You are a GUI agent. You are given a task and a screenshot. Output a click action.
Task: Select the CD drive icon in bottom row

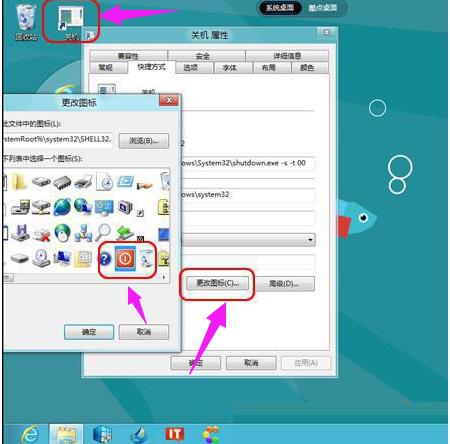(41, 258)
